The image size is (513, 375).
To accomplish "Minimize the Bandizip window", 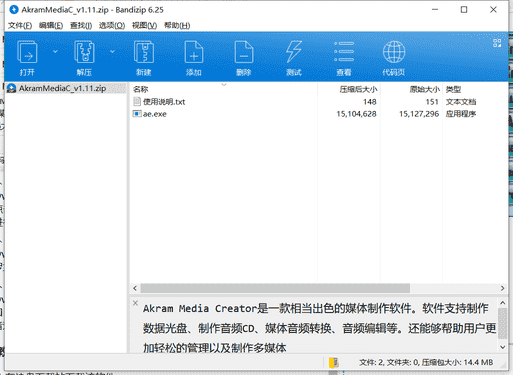I will tap(435, 10).
